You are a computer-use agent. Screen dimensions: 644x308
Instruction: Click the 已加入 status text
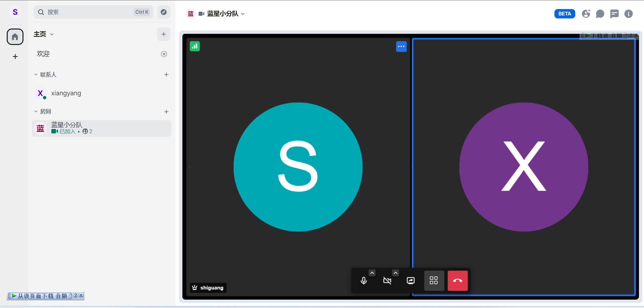68,132
